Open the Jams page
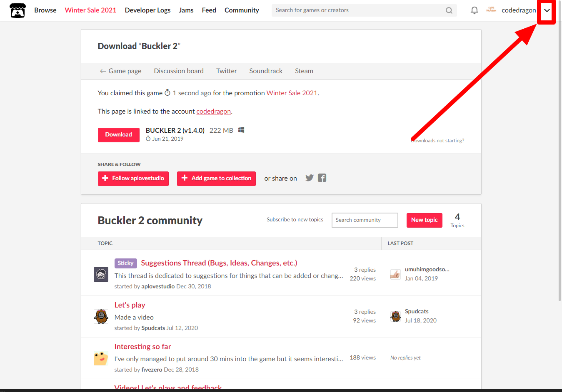Screen dimensions: 562x392 [x=186, y=10]
